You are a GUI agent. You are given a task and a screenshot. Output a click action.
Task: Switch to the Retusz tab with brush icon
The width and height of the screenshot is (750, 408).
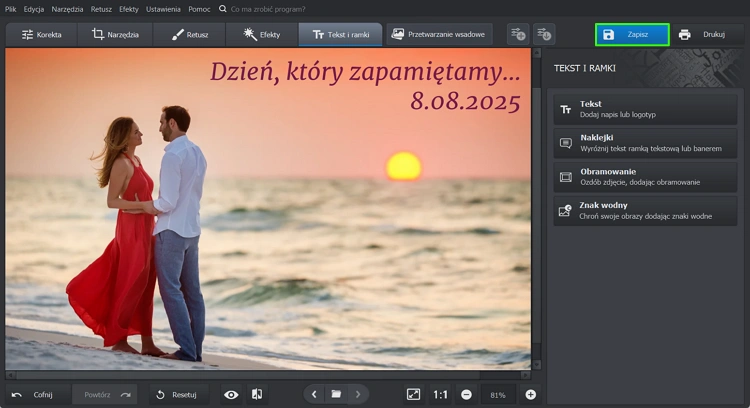[189, 34]
